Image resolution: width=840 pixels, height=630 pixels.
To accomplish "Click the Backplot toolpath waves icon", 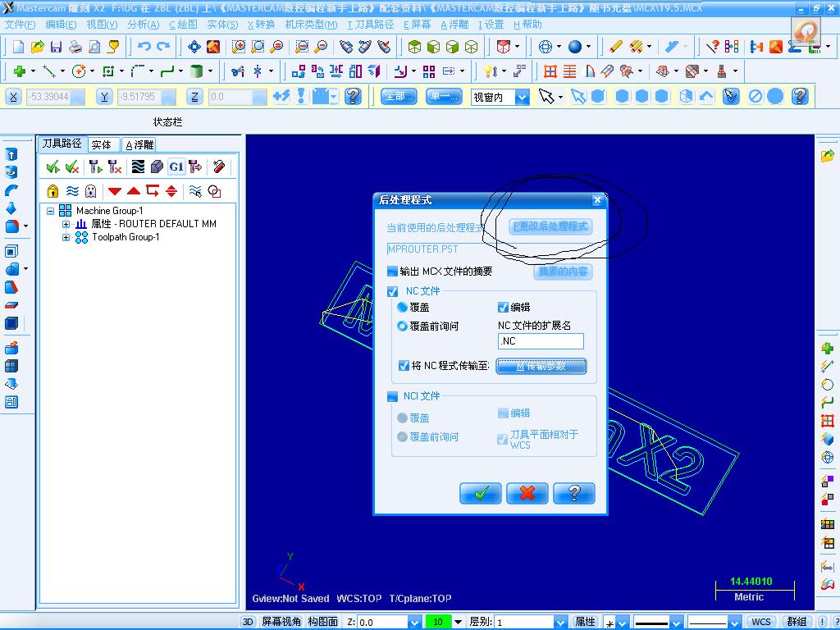I will pyautogui.click(x=138, y=167).
